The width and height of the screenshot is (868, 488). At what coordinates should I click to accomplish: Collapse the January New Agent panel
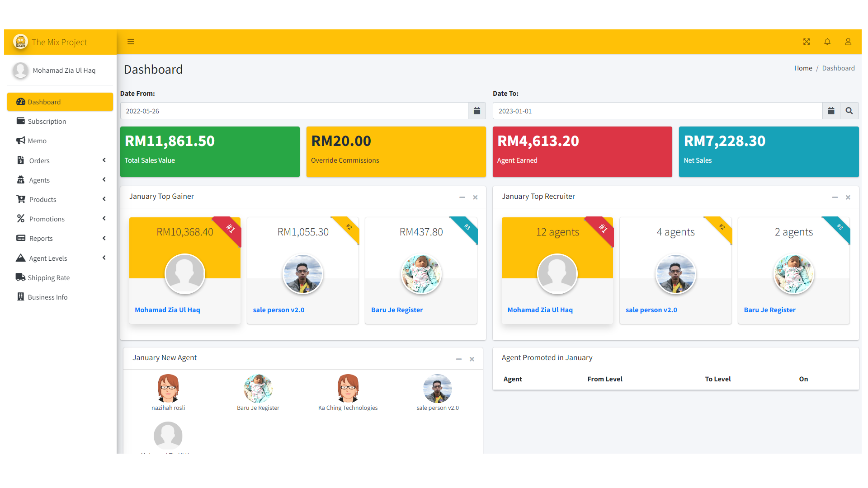click(458, 359)
